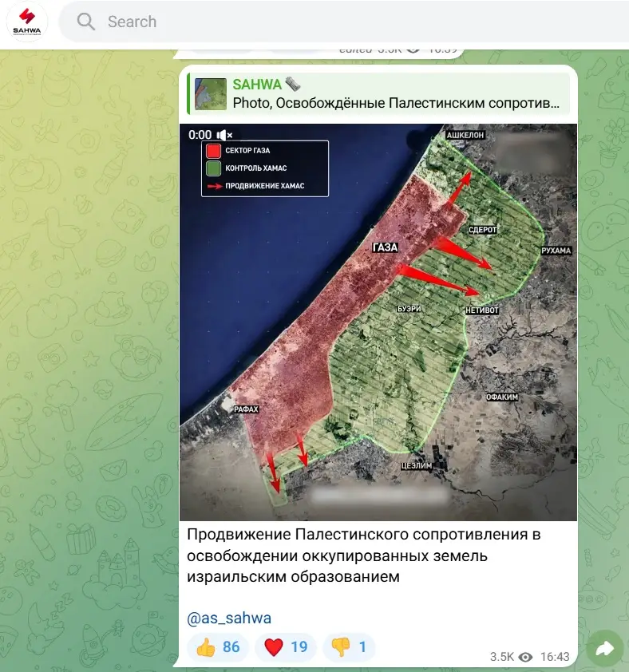Click the eye views icon beside 16:43
Image resolution: width=629 pixels, height=672 pixels.
[525, 657]
